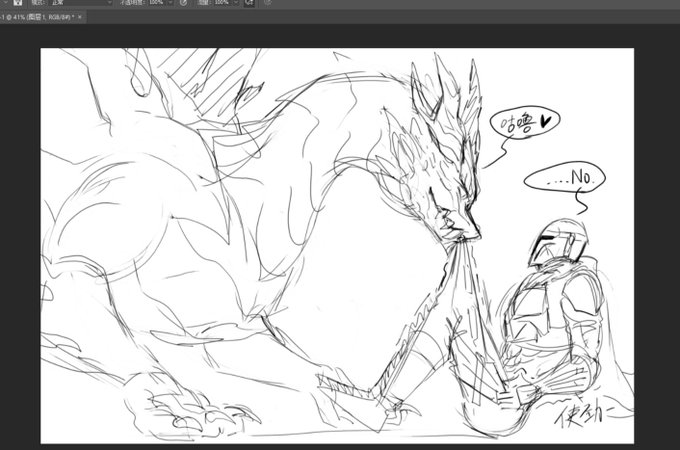This screenshot has height=450, width=680.
Task: Toggle the airbrush build-up icon beside the flow field
Action: point(249,3)
